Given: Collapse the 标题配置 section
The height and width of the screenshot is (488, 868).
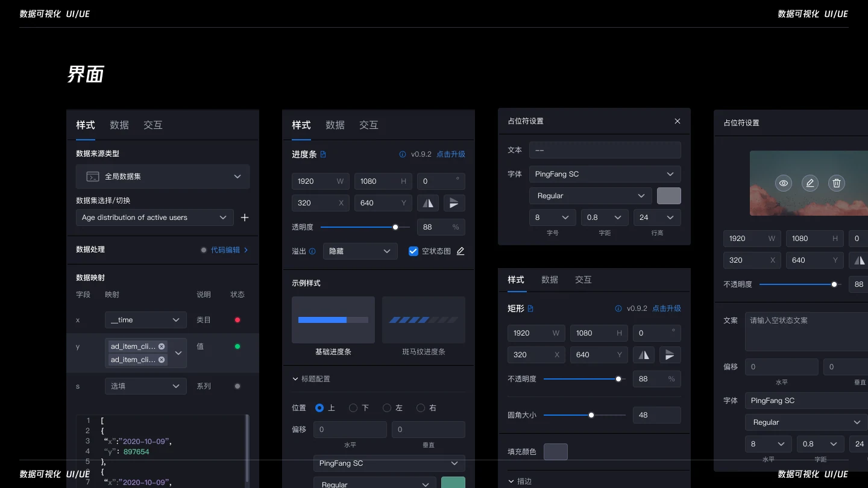Looking at the screenshot, I should click(311, 379).
